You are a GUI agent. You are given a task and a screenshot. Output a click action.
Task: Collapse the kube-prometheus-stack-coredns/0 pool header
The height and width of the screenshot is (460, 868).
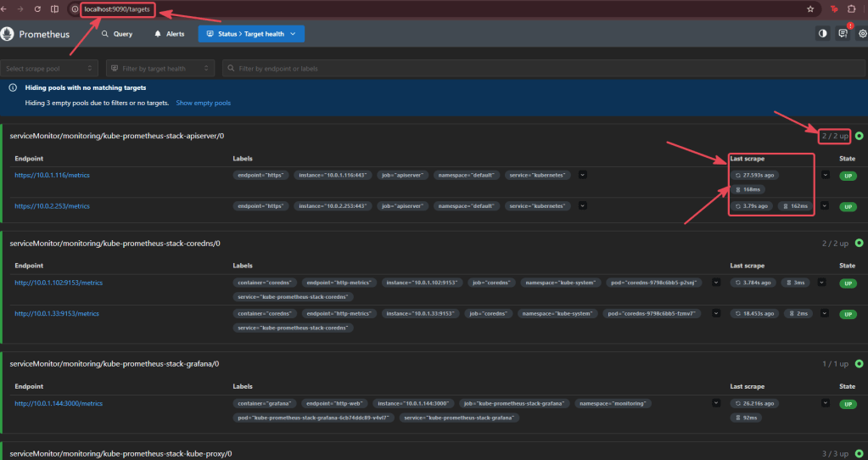tap(433, 243)
